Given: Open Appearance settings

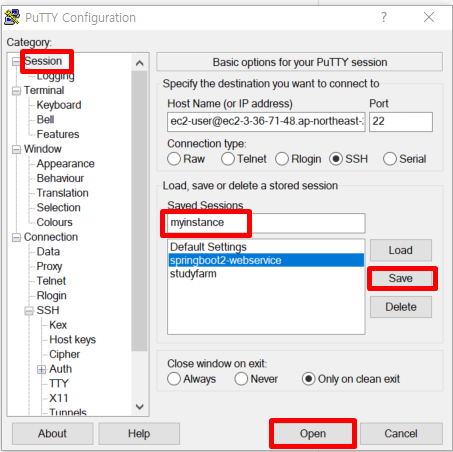Looking at the screenshot, I should point(66,164).
